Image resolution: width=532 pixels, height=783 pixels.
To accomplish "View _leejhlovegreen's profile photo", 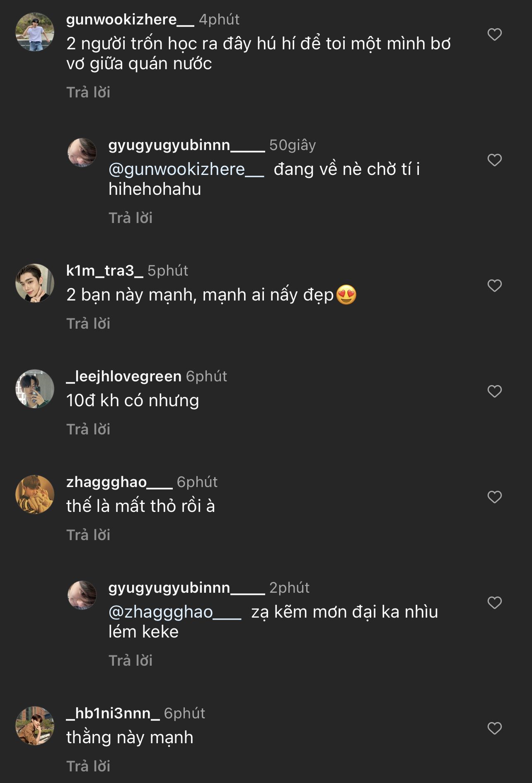I will tap(35, 389).
